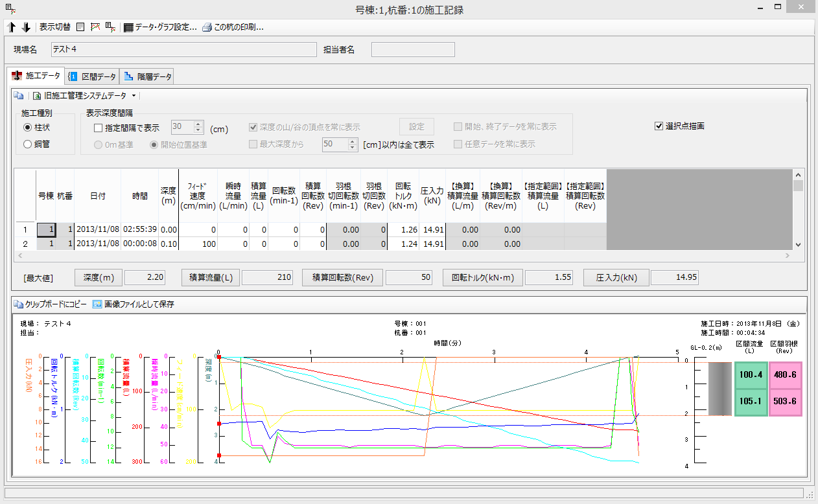Click the 深度(m) max value button

pos(99,277)
